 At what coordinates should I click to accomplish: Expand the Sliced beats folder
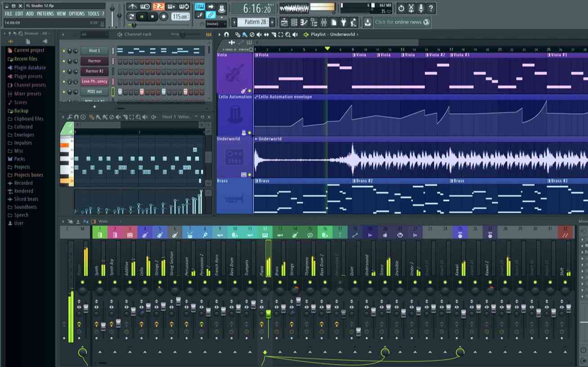coord(23,199)
